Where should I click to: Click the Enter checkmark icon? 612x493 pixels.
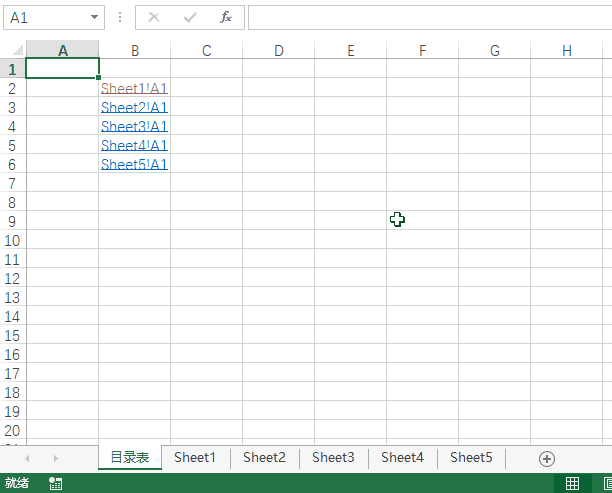coord(190,17)
